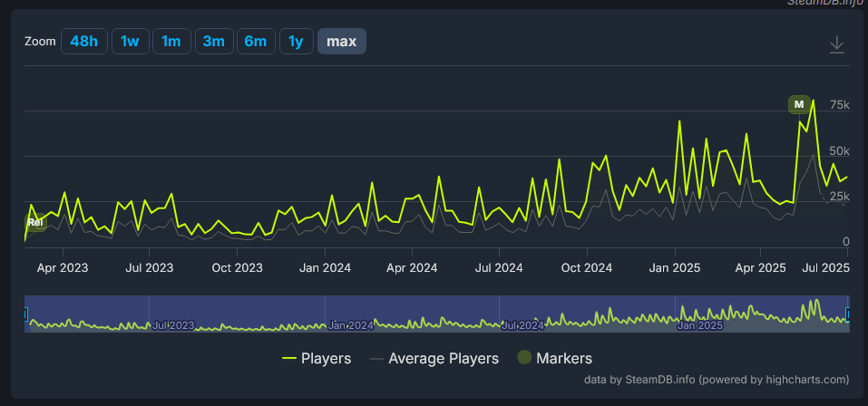Click navigator near Jul 2023 label
Viewport: 868px width, 406px height.
tap(173, 325)
